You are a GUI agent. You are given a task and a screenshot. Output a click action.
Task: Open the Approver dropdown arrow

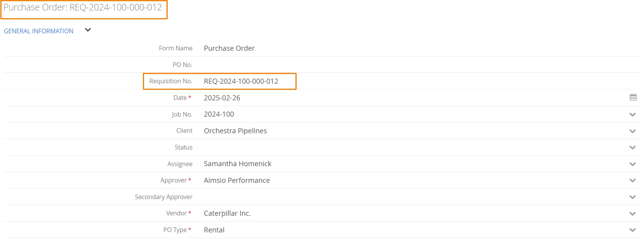pyautogui.click(x=632, y=181)
